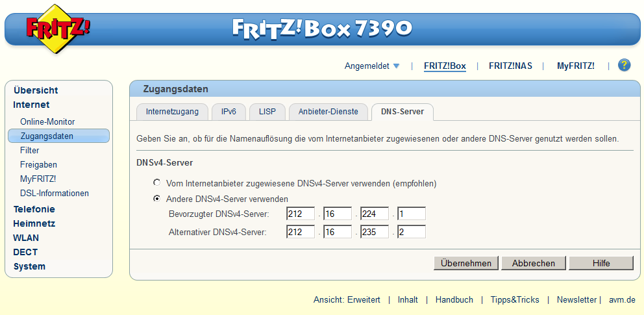Image resolution: width=644 pixels, height=315 pixels.
Task: Open the FRITZ!NAS link in header
Action: 511,66
